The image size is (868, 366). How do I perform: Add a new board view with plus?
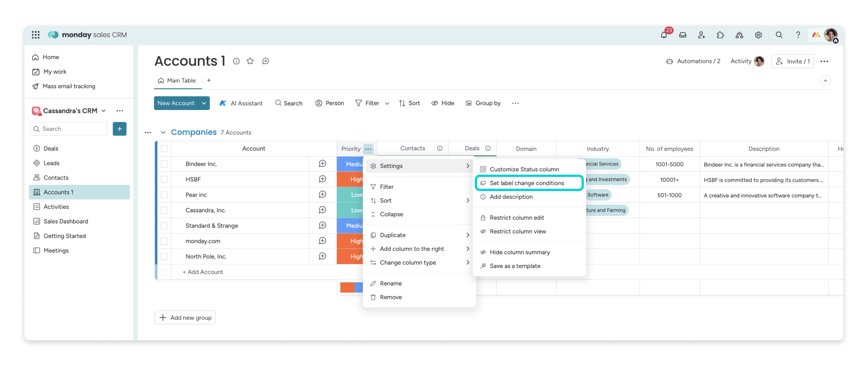[209, 80]
